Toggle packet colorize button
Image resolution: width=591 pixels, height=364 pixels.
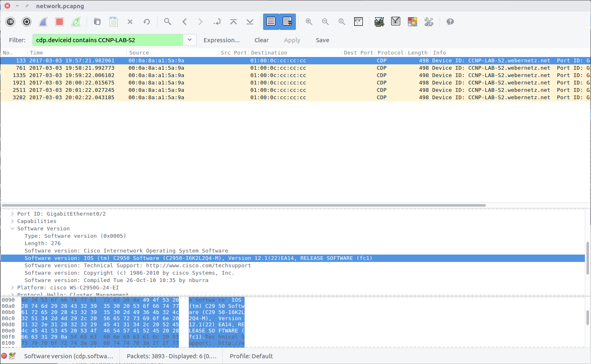click(271, 22)
